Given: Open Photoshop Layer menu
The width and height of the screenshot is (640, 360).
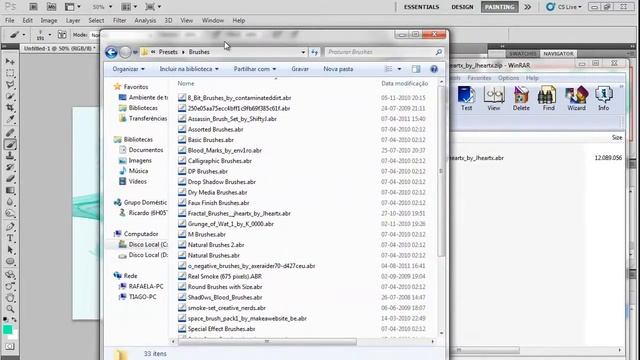Looking at the screenshot, I should point(73,20).
